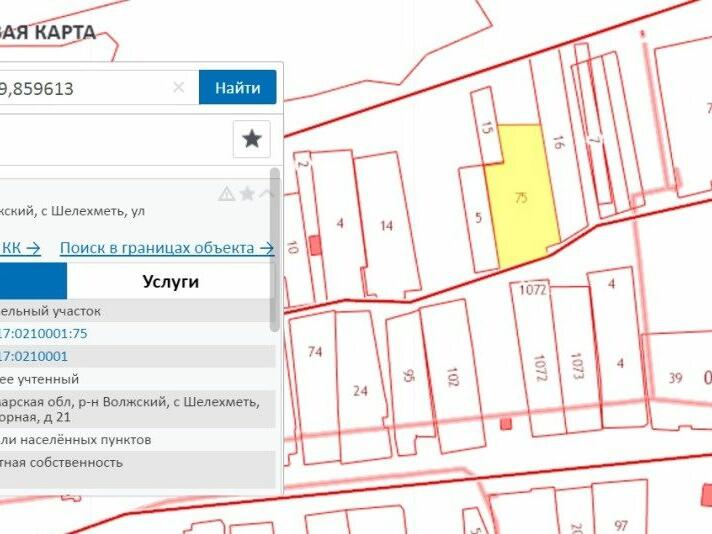This screenshot has height=534, width=712.
Task: Clear the search field with the X icon
Action: coord(179,87)
